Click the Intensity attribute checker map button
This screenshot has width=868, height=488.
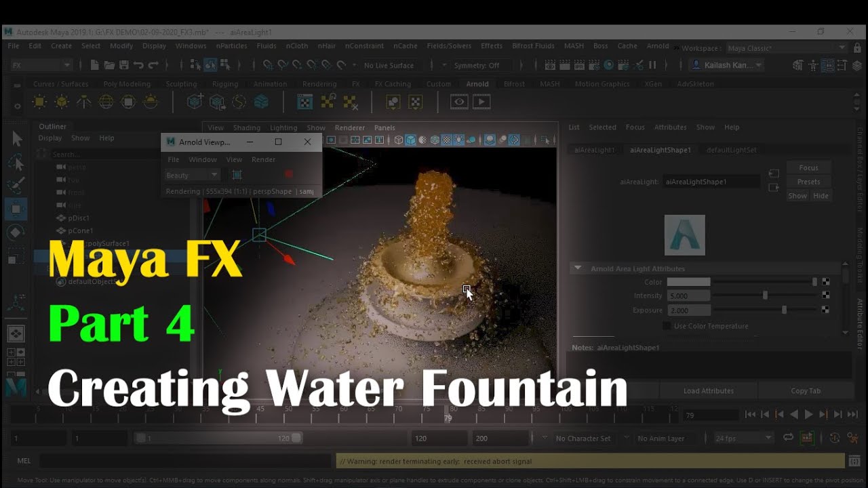point(825,296)
